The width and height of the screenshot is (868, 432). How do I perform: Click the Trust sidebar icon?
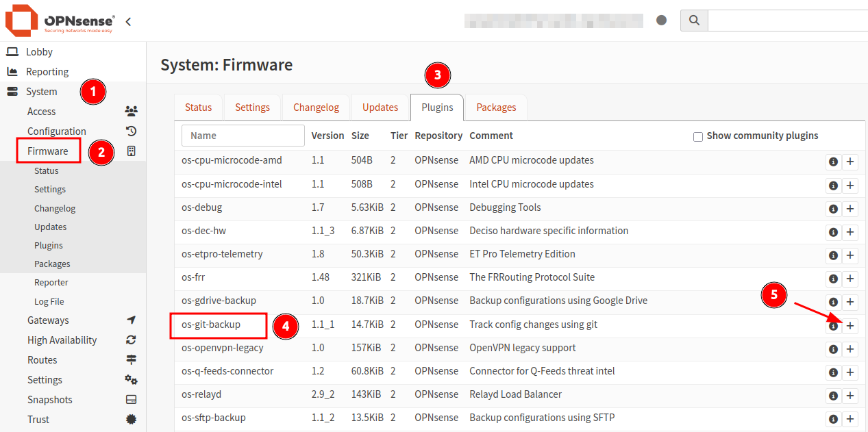tap(132, 419)
